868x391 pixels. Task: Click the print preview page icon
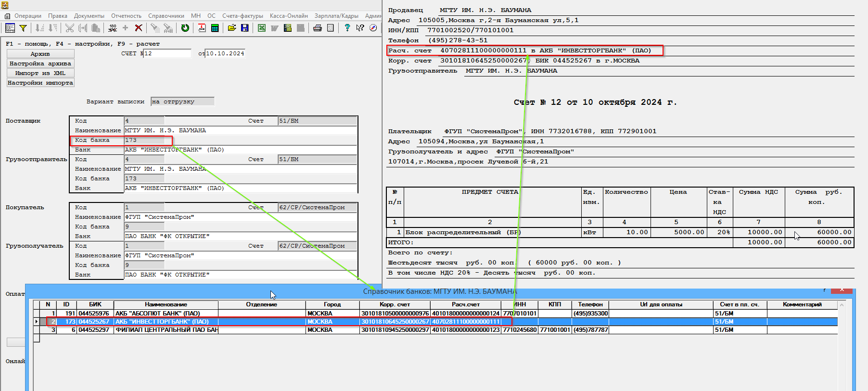click(331, 28)
